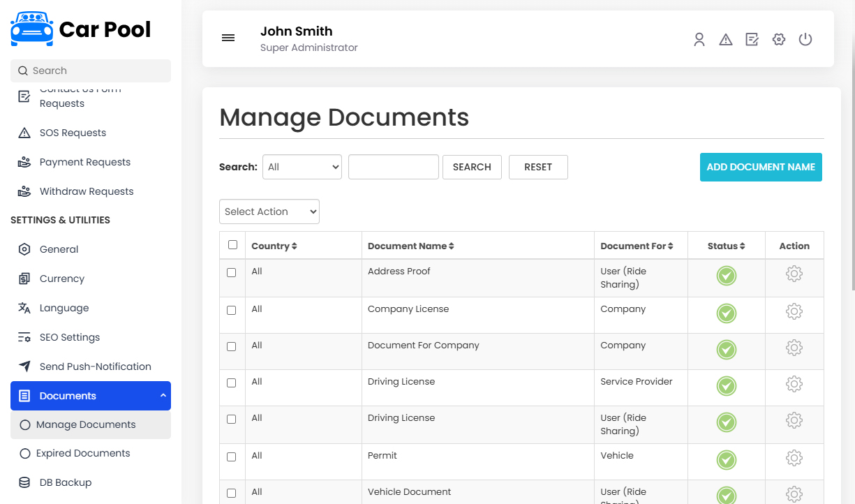Open the Select Action dropdown

269,212
